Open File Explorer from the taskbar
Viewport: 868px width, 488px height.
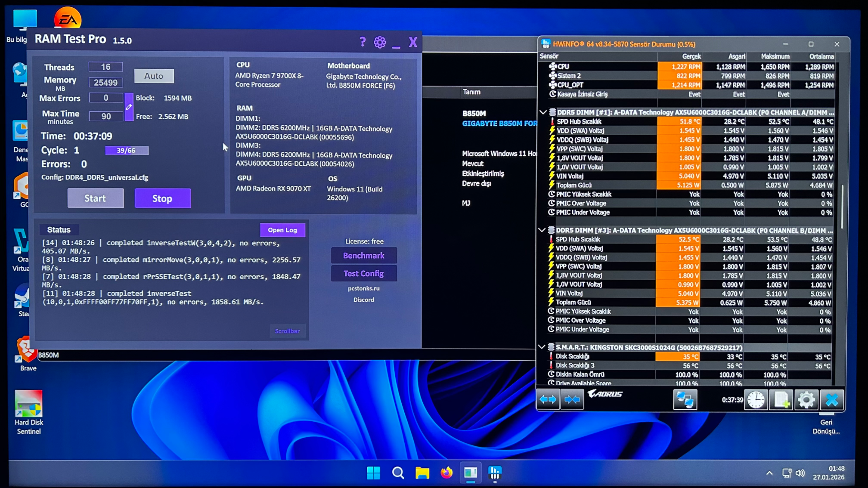(422, 473)
